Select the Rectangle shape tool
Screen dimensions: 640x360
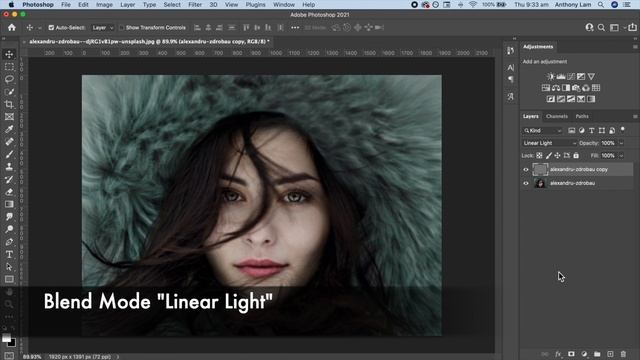tap(9, 279)
